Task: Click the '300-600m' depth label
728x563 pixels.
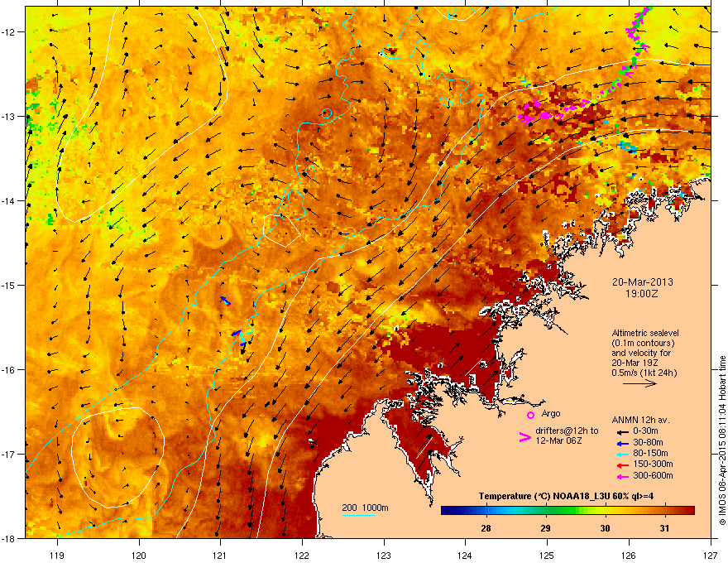Action: 653,475
